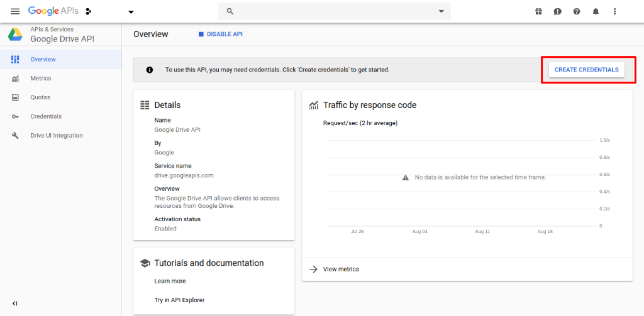The image size is (644, 316).
Task: Click into the top search field
Action: (333, 11)
